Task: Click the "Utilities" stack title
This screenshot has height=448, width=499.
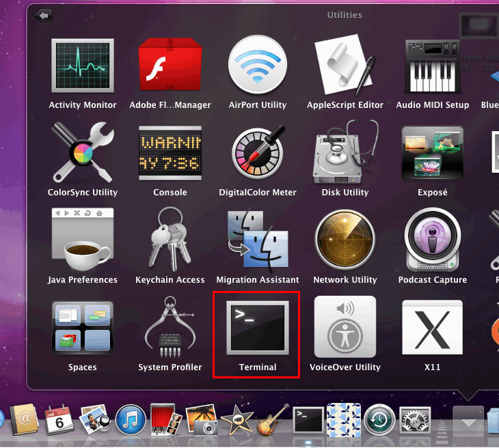Action: [x=345, y=14]
